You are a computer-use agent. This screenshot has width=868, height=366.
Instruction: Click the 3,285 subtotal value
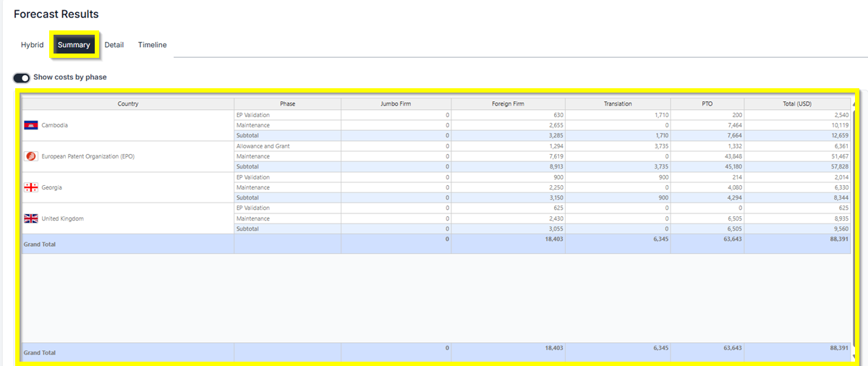point(556,135)
